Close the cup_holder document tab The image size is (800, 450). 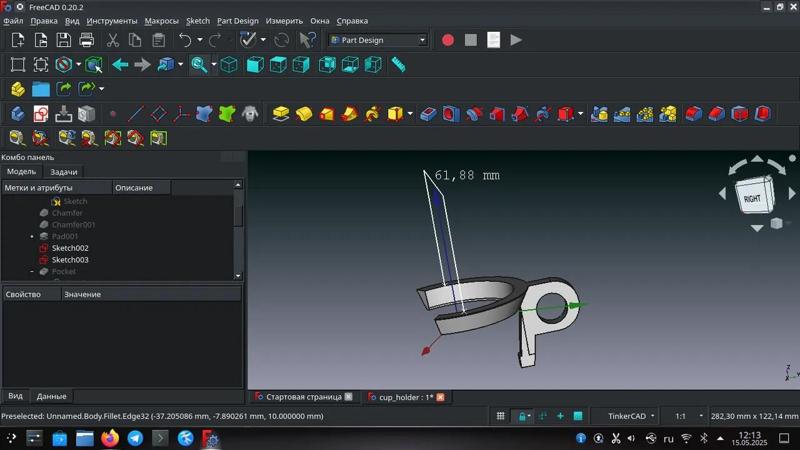click(440, 397)
